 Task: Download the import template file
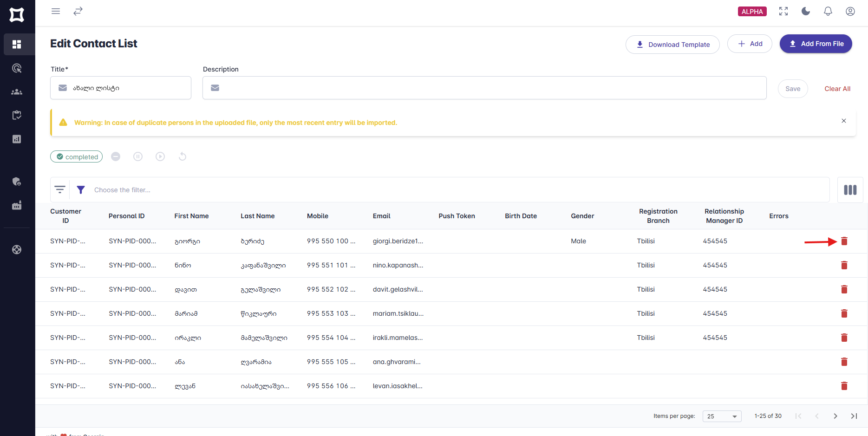click(672, 44)
